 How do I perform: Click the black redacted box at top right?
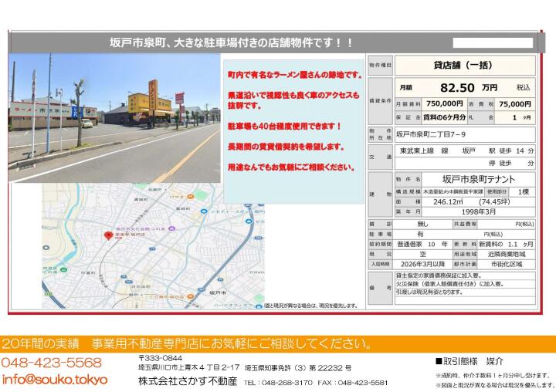point(493,43)
